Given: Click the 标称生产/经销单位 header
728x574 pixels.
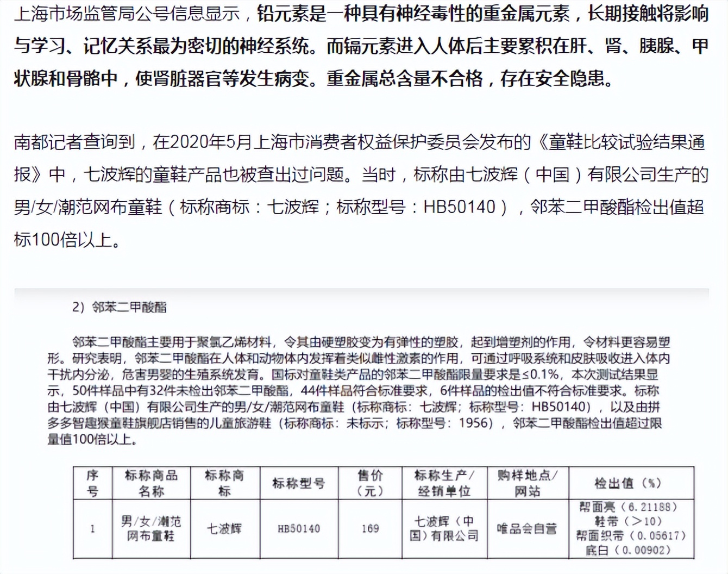Looking at the screenshot, I should tap(445, 482).
